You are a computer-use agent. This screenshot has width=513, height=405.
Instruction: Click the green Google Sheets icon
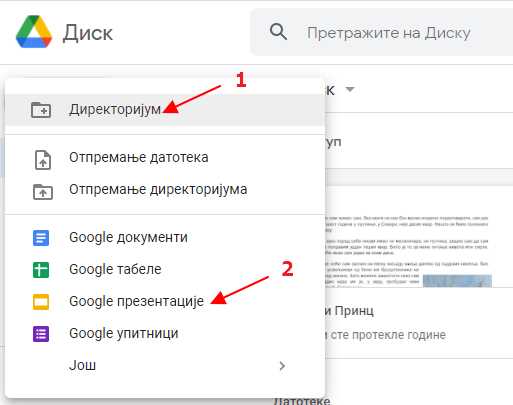click(x=41, y=270)
